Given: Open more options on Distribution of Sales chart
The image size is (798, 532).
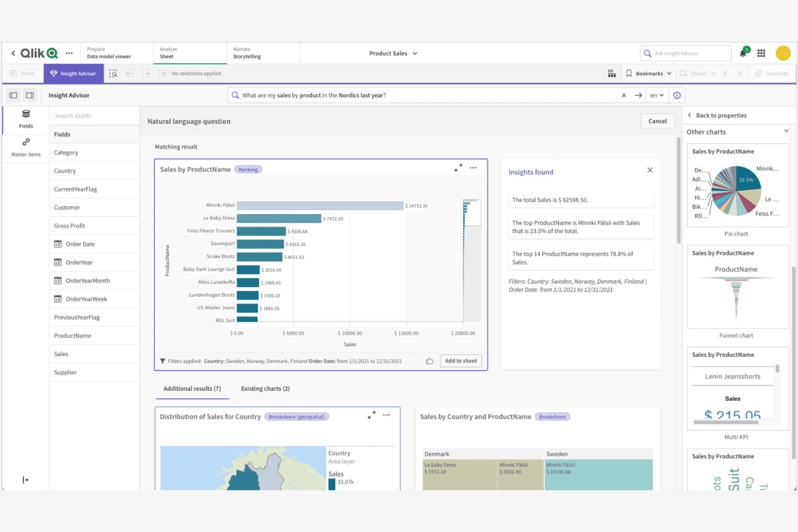Looking at the screenshot, I should (x=387, y=415).
